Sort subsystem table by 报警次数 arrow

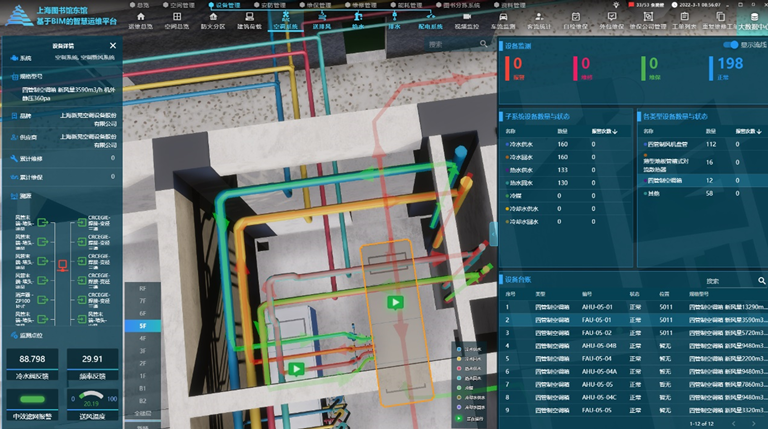click(613, 130)
